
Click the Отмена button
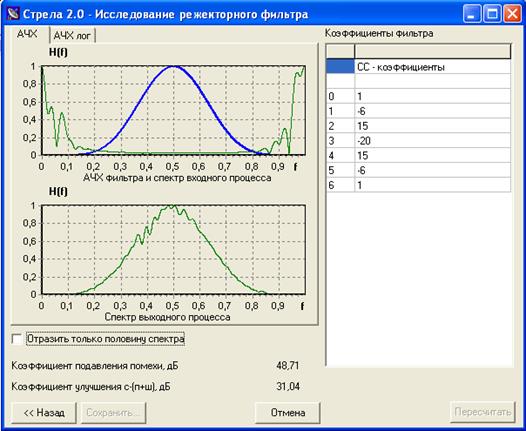tap(288, 413)
